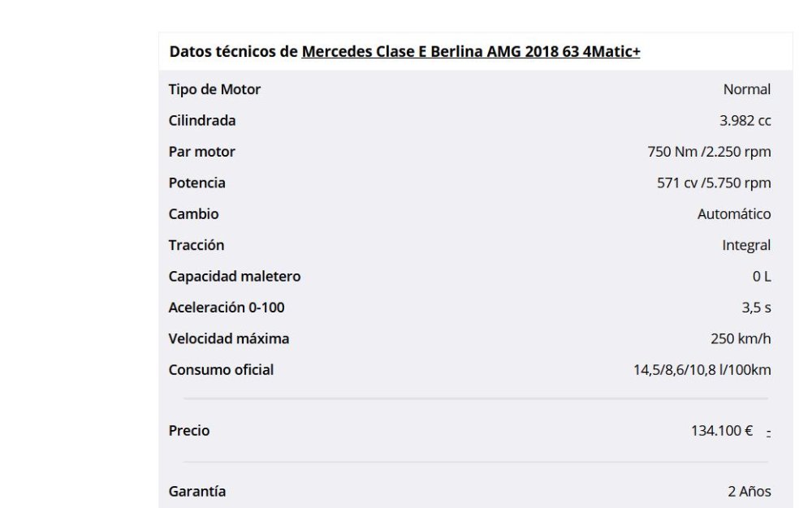Viewport: 812px width, 508px height.
Task: Click the Capacidad maletero label
Action: (x=234, y=276)
